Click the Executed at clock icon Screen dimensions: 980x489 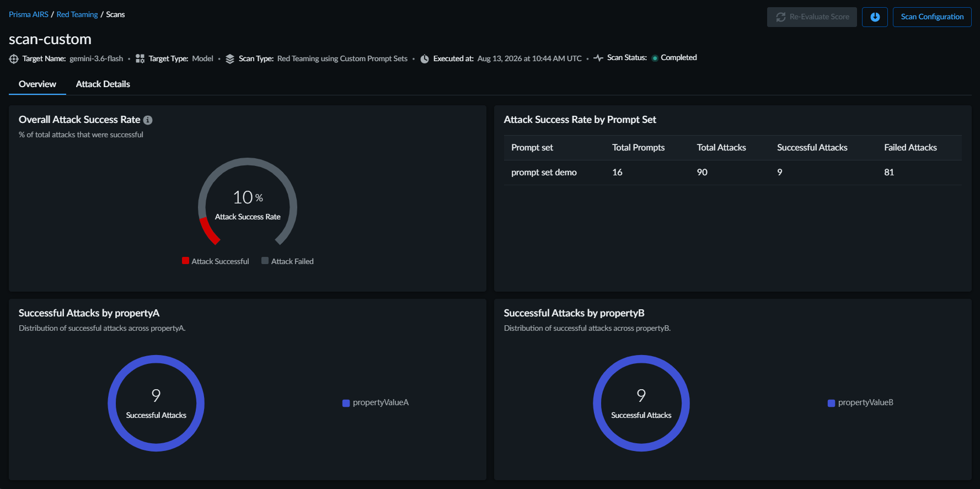425,59
